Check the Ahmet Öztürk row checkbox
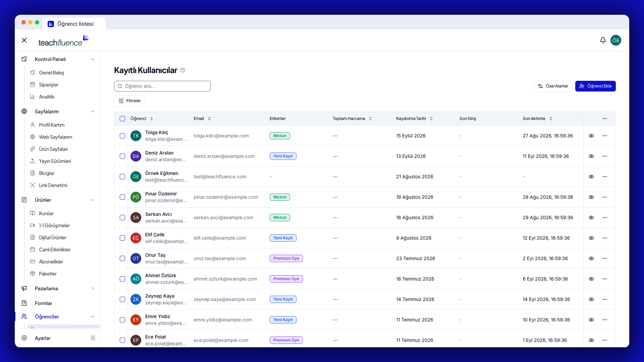Screen dimensions: 644x362 point(122,279)
